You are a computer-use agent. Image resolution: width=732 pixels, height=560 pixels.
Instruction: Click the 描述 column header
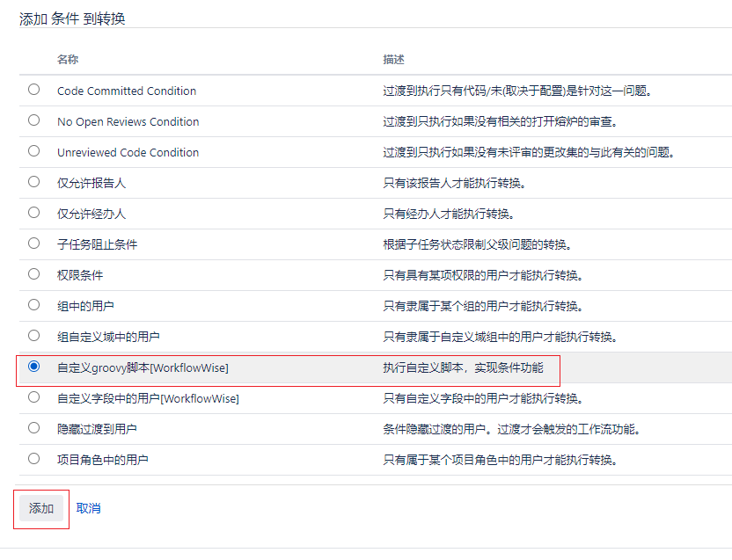(x=393, y=60)
